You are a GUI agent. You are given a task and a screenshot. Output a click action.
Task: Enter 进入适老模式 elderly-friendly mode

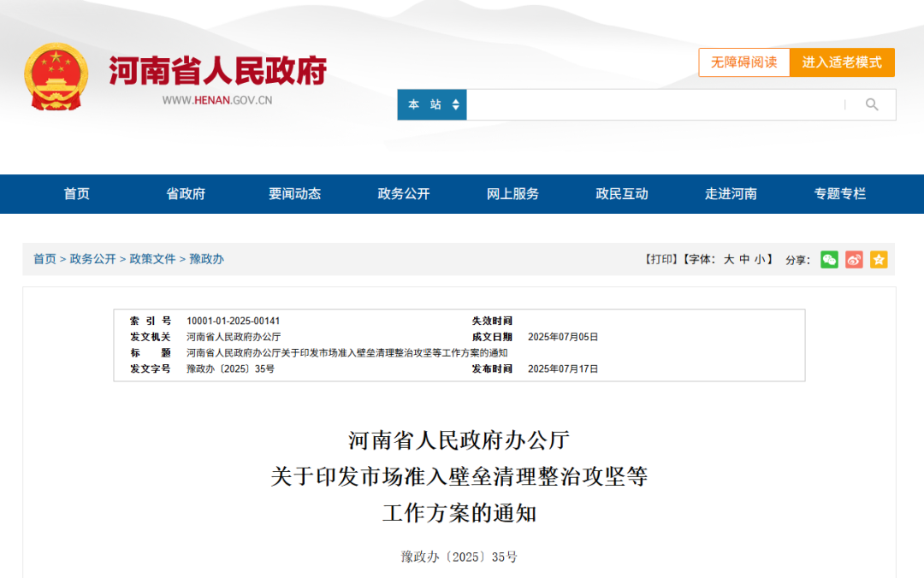pos(843,62)
